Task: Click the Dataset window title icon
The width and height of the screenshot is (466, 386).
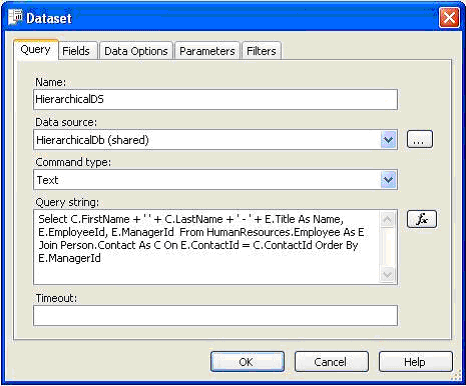Action: coord(16,17)
